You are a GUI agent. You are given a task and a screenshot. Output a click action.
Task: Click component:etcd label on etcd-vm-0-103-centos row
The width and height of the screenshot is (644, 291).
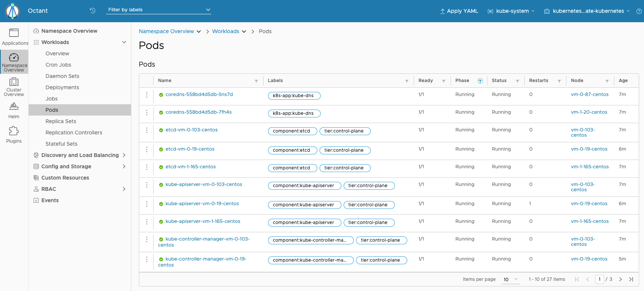(292, 131)
